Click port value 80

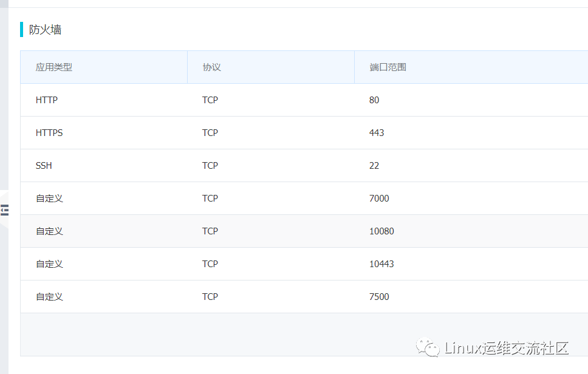pos(374,100)
